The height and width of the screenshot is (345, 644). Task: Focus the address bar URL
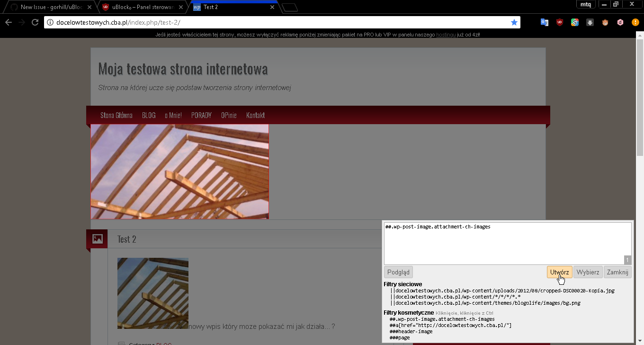coord(282,22)
